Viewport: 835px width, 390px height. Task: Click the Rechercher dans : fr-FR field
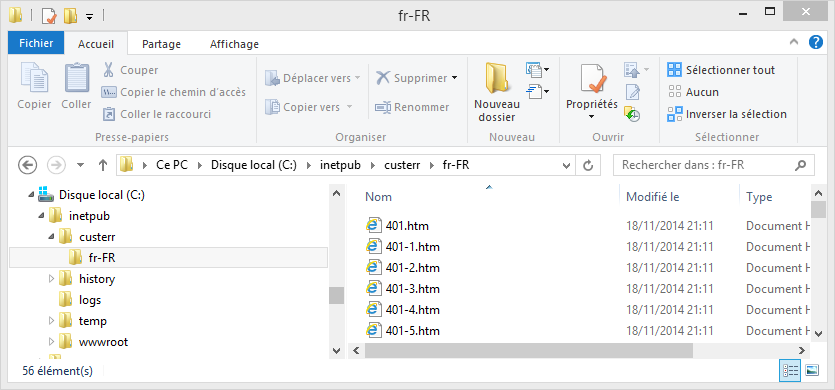pyautogui.click(x=714, y=166)
